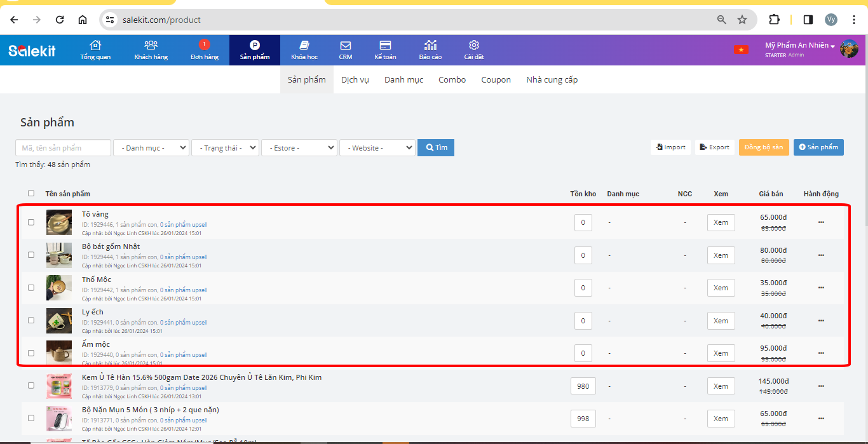Tick the checkbox for Ly ếch product

[31, 320]
